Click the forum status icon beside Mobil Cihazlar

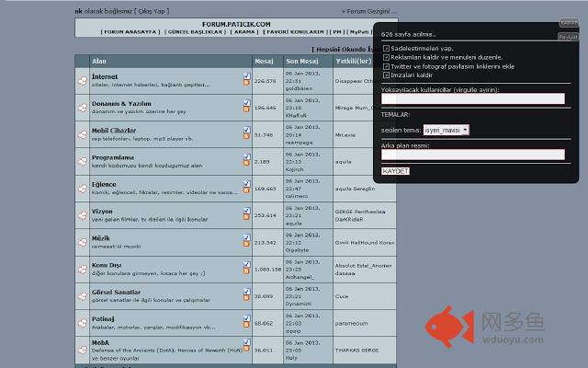[x=83, y=134]
